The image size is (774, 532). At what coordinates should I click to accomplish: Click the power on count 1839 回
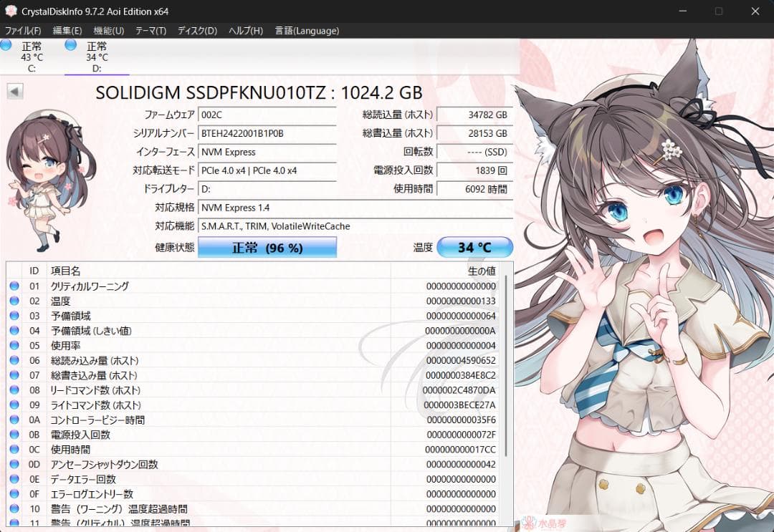click(x=475, y=170)
